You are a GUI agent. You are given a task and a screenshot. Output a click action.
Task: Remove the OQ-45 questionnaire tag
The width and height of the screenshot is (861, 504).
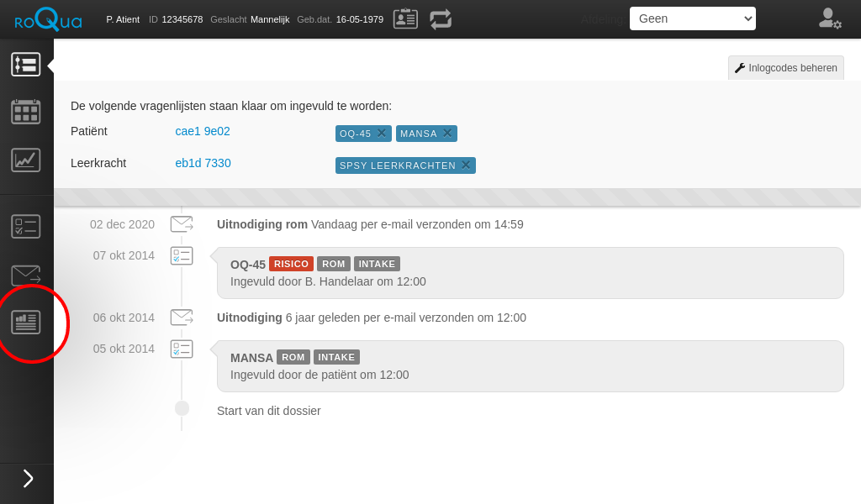point(382,133)
